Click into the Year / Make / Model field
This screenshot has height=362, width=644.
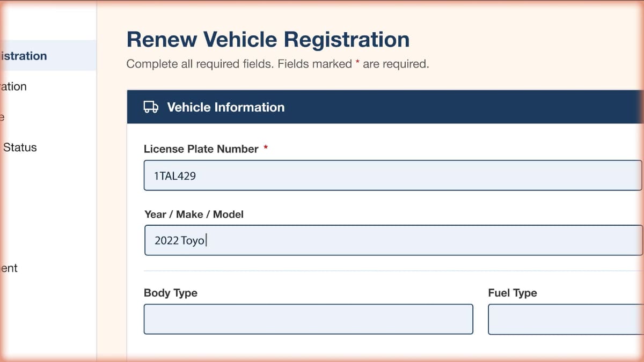pos(392,240)
